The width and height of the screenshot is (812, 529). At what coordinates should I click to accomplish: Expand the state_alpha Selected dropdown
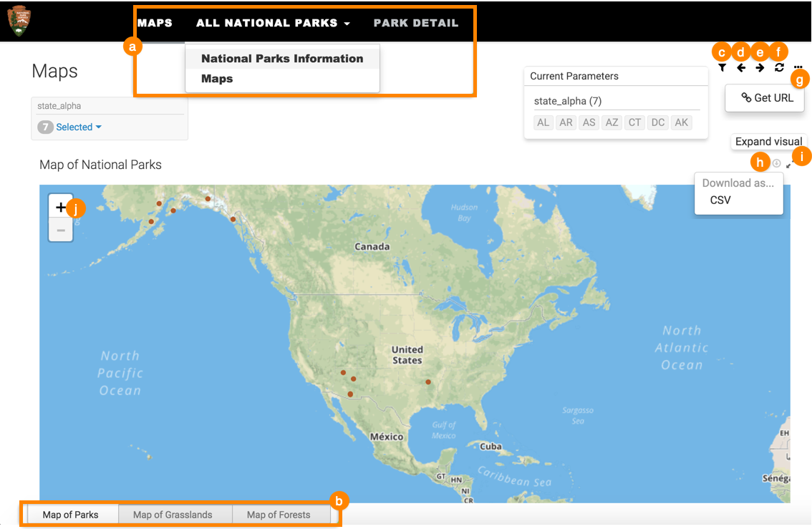tap(78, 127)
